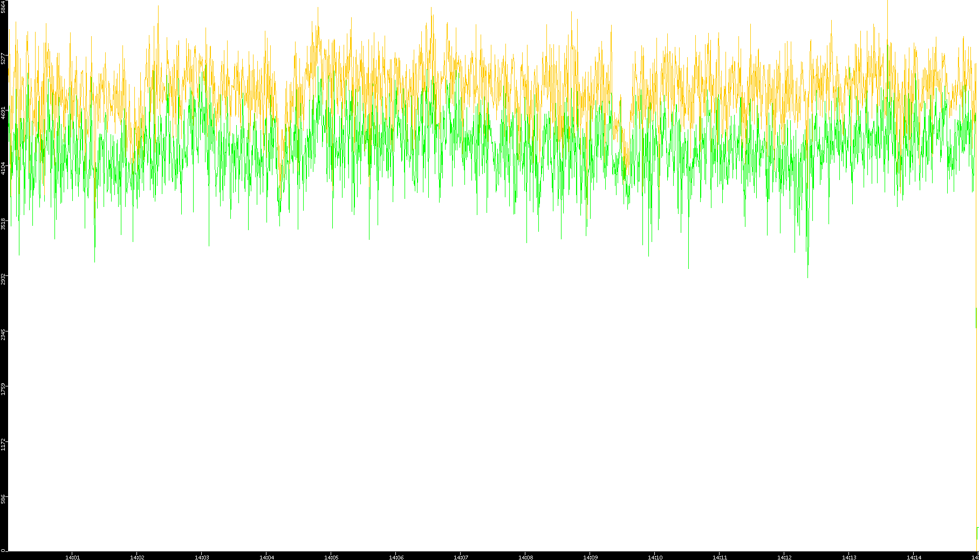This screenshot has height=560, width=979.
Task: Select the 14:12 label on the time axis
Action: point(784,557)
